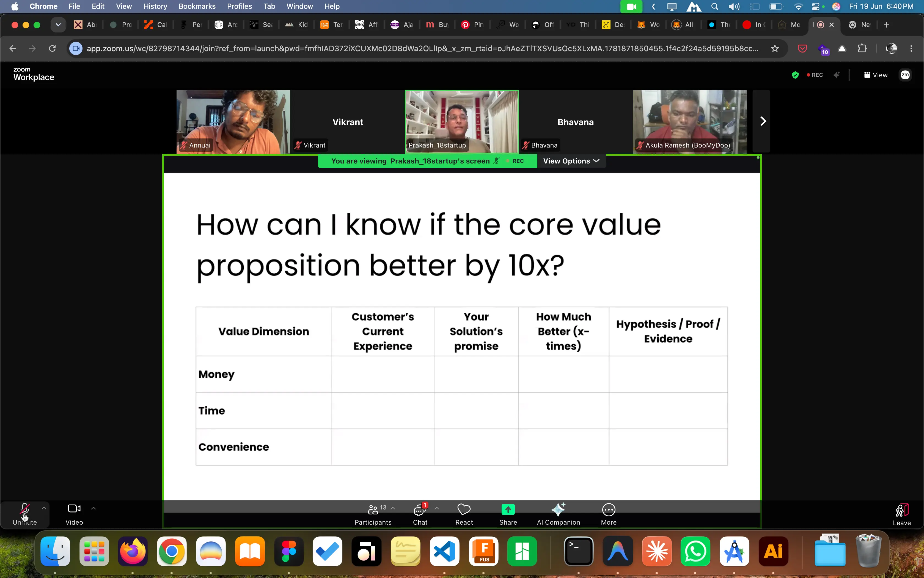The height and width of the screenshot is (578, 924).
Task: Expand video options caret next to Video
Action: 94,508
